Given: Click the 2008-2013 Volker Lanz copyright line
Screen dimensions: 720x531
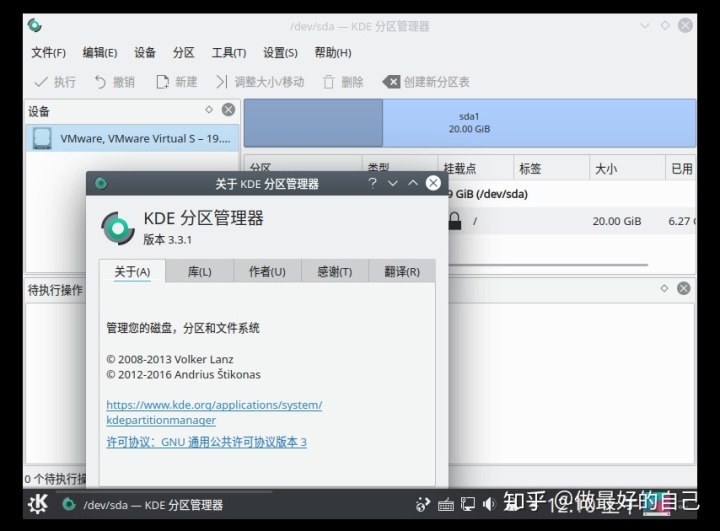Looking at the screenshot, I should 170,359.
